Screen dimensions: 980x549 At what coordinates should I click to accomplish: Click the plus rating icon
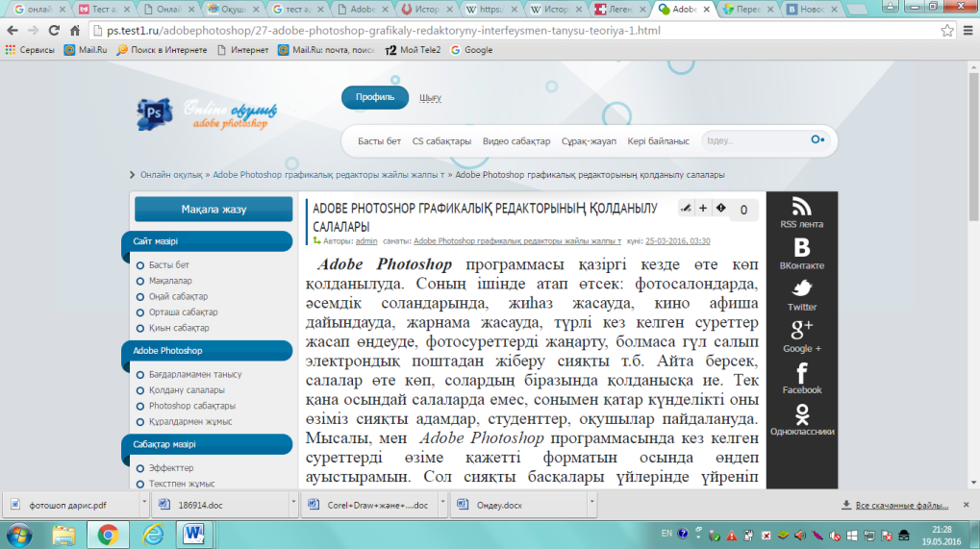702,209
